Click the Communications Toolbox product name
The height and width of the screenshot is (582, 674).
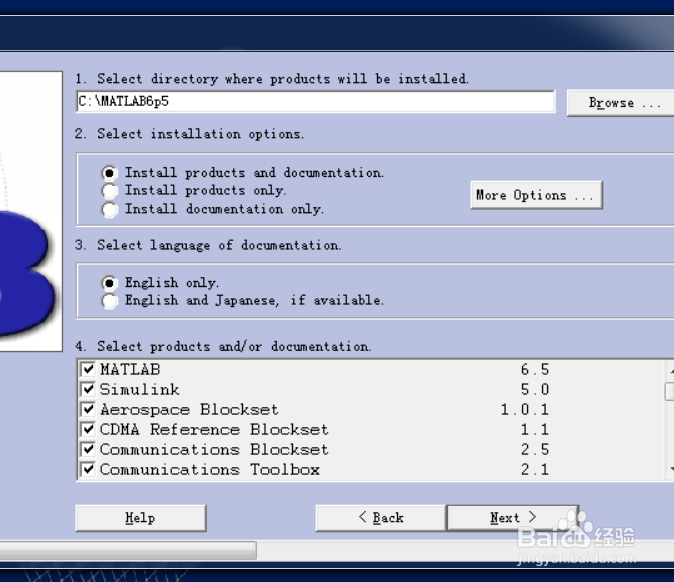pos(210,469)
